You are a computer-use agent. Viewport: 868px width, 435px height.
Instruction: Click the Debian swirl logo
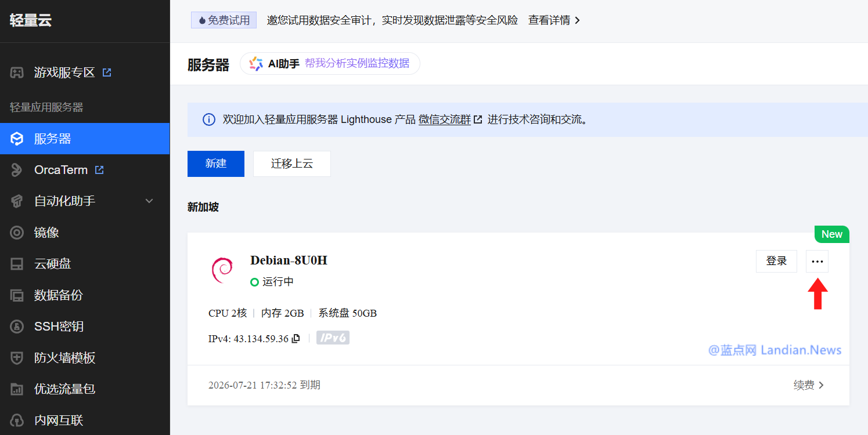coord(222,270)
